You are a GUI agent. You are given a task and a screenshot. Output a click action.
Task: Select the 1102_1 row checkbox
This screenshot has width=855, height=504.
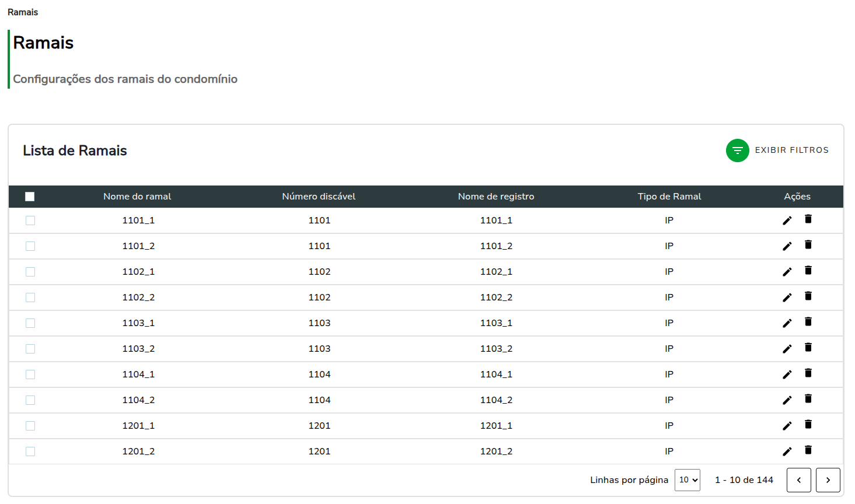[x=30, y=272]
